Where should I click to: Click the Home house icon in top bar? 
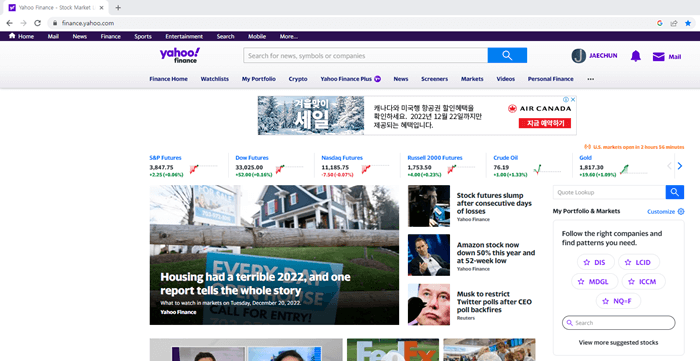click(x=12, y=36)
